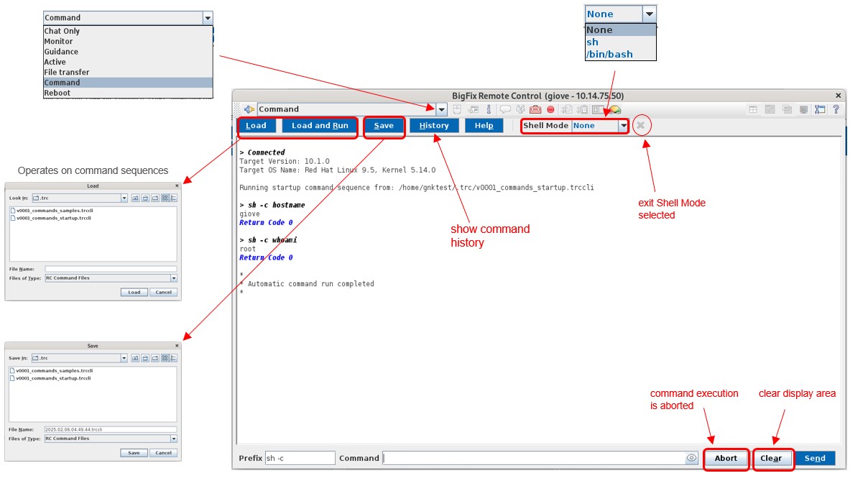Image resolution: width=868 pixels, height=486 pixels.
Task: Open the top-right None combo box arrow
Action: click(x=649, y=14)
